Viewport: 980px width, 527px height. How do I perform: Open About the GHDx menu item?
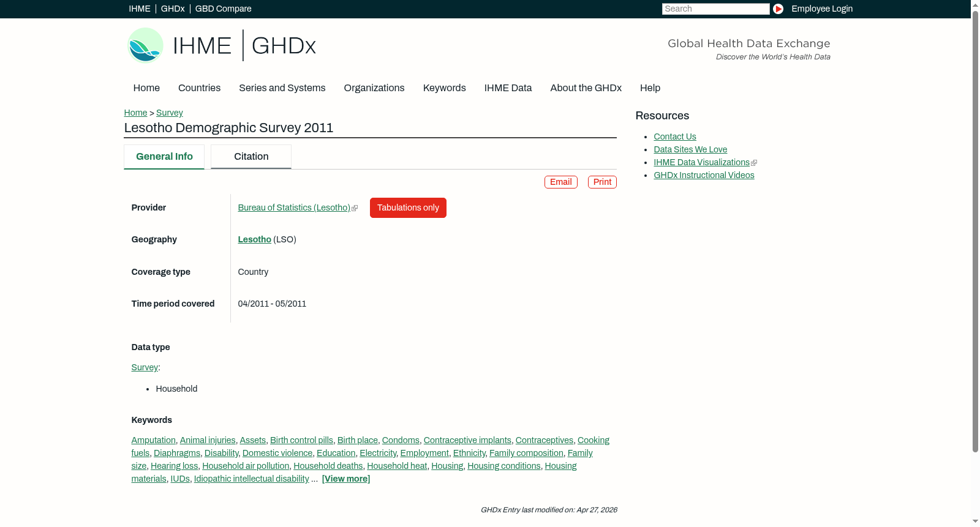586,88
